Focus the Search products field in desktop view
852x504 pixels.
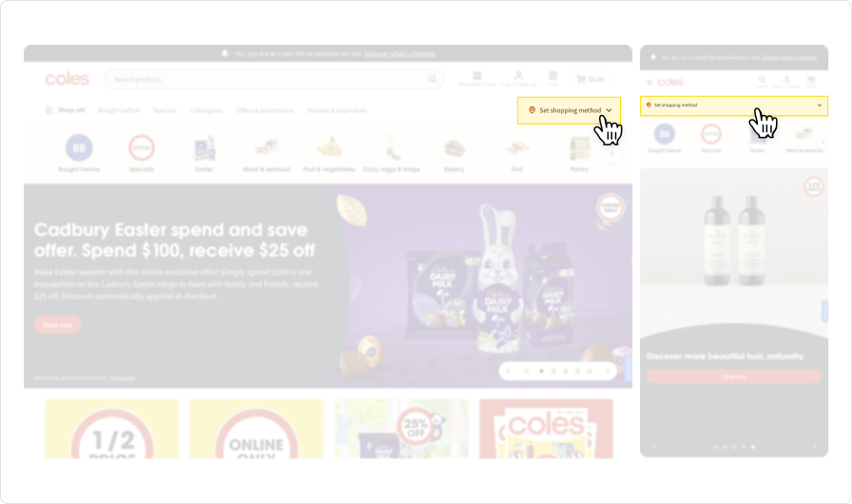coord(273,79)
